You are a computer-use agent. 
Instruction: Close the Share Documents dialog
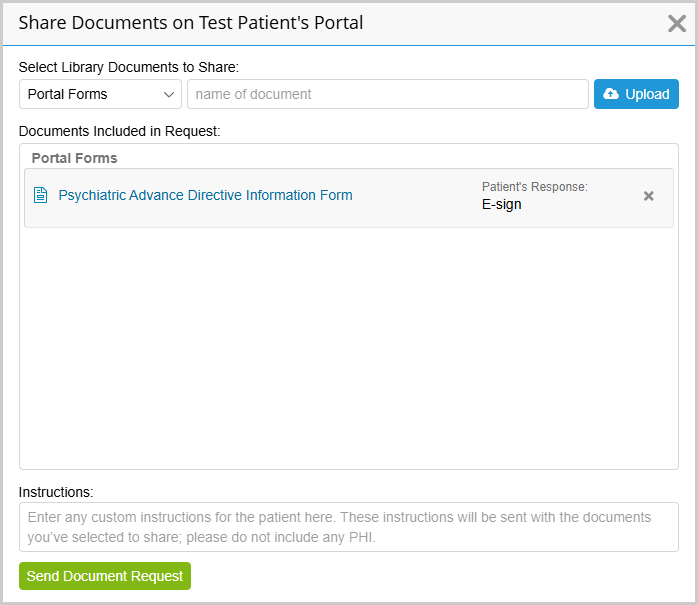(677, 23)
